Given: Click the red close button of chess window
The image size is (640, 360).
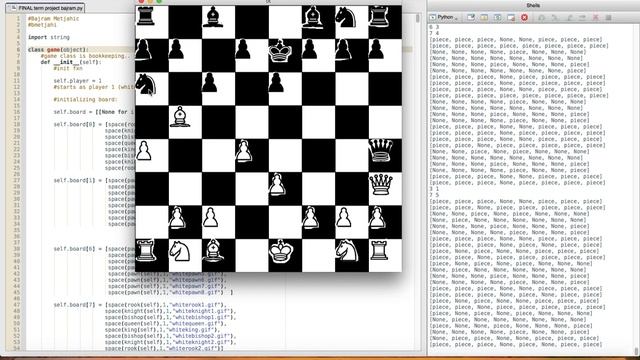Looking at the screenshot, I should (141, 1).
